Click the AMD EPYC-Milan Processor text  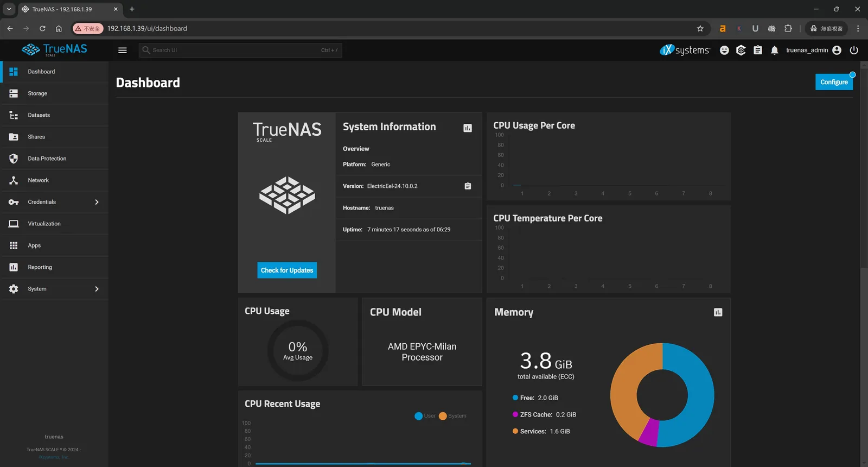422,352
